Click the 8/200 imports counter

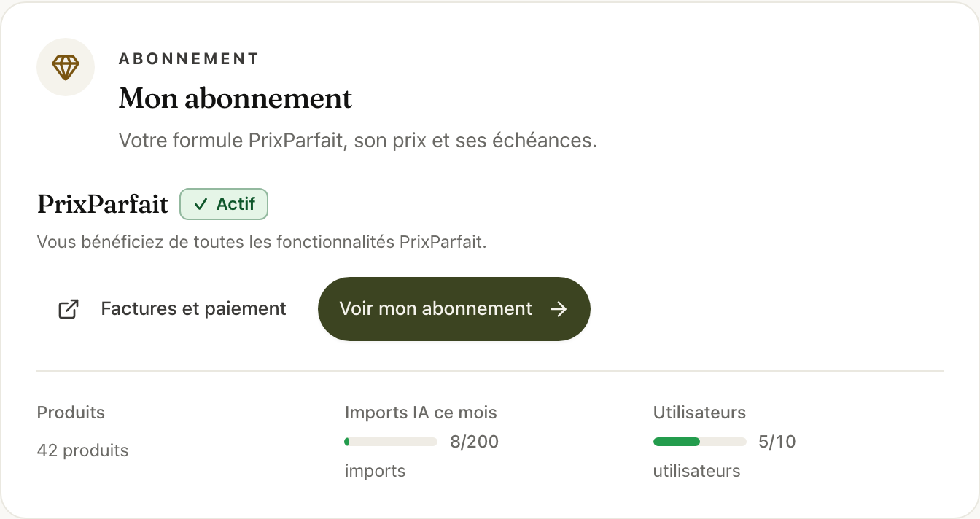(x=475, y=442)
